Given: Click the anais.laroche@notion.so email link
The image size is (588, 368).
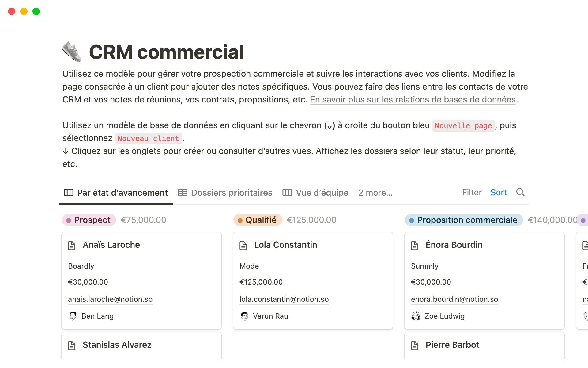Looking at the screenshot, I should point(110,299).
